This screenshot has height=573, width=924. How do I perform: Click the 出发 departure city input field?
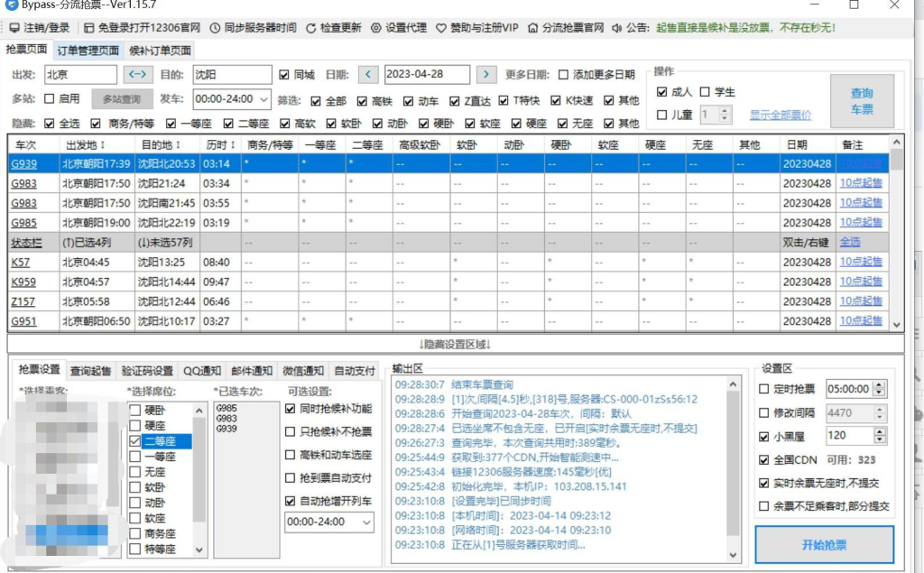click(79, 74)
